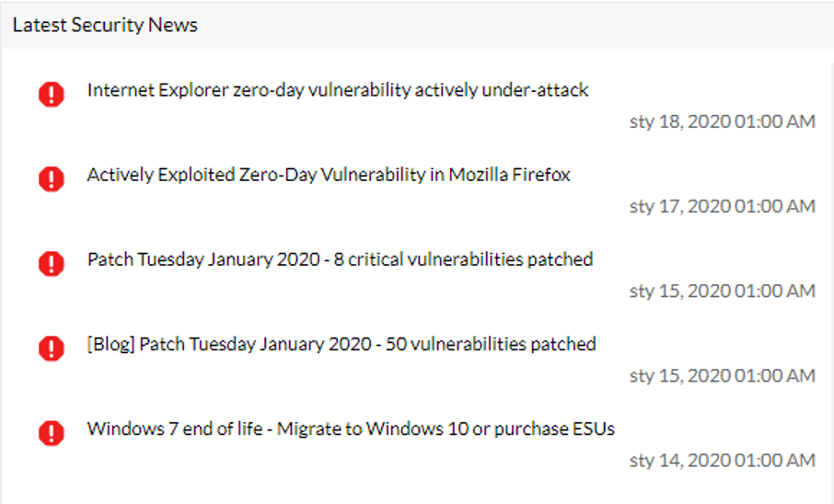This screenshot has width=834, height=504.
Task: Click the sty 14, 2020 01:00 AM timestamp
Action: pos(722,460)
